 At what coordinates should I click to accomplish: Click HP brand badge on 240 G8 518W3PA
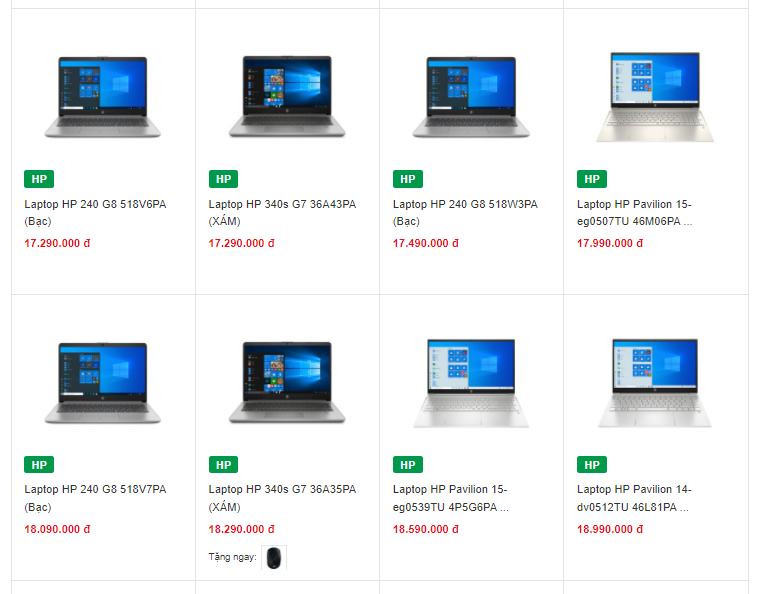(x=408, y=179)
